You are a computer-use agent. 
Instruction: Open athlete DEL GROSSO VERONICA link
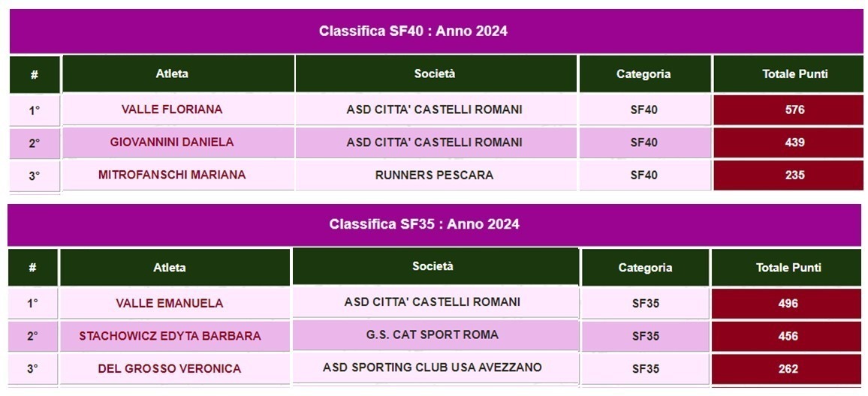170,368
